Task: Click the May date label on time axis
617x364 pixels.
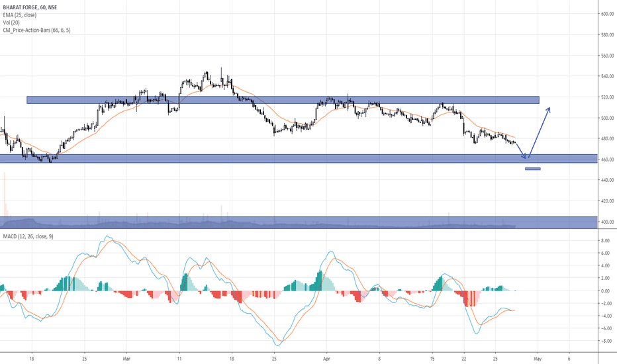Action: (x=538, y=359)
